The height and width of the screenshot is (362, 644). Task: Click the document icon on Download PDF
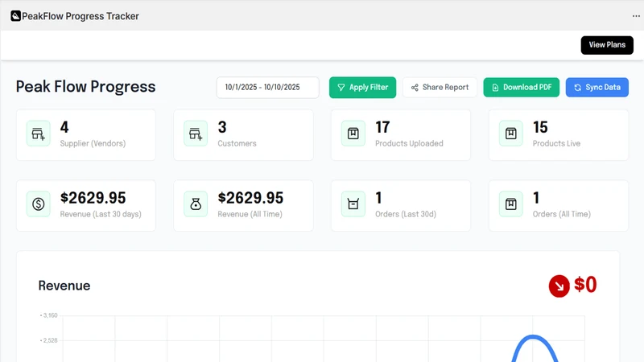(x=495, y=88)
